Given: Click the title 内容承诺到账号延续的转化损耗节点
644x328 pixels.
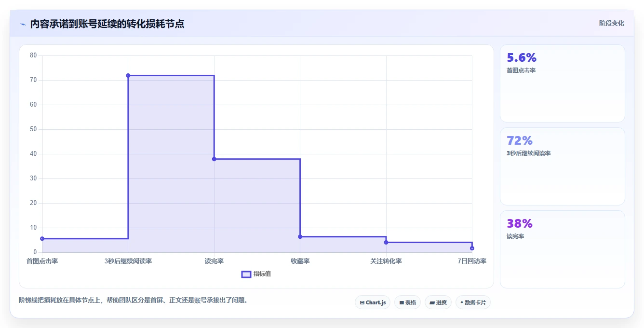Looking at the screenshot, I should click(x=107, y=24).
